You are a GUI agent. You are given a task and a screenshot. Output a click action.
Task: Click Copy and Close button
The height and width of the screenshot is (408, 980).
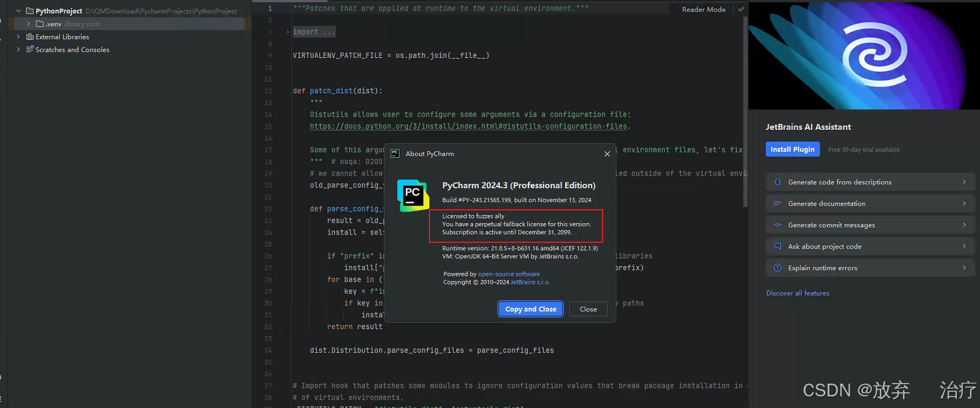pyautogui.click(x=530, y=309)
